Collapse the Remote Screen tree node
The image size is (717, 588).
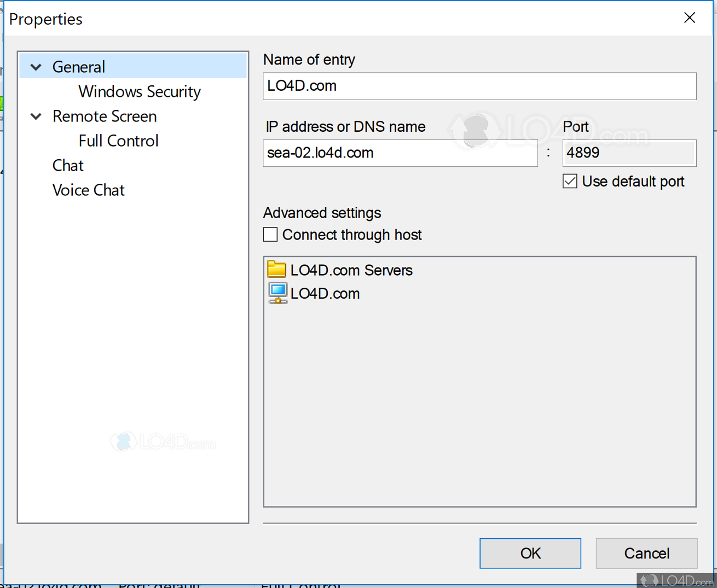tap(36, 117)
